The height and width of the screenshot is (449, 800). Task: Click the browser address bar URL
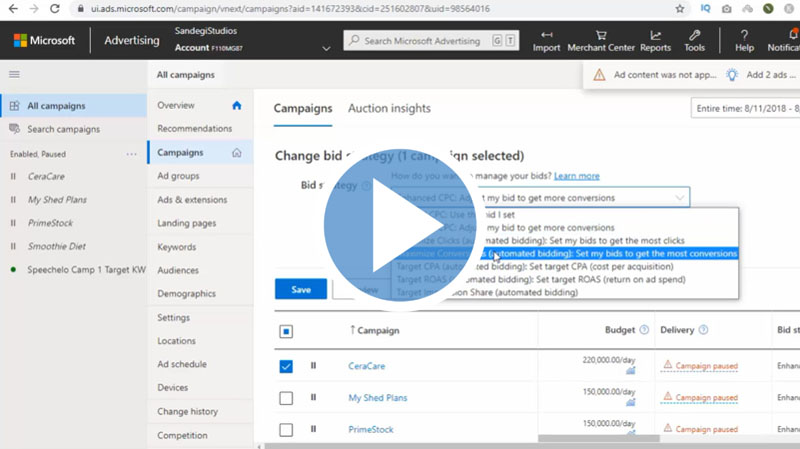[290, 9]
